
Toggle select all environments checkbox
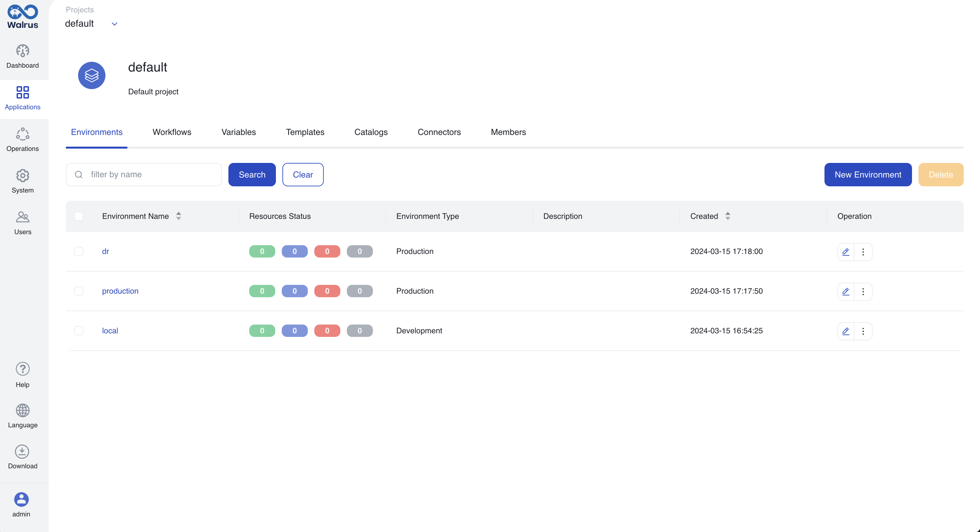pyautogui.click(x=79, y=216)
